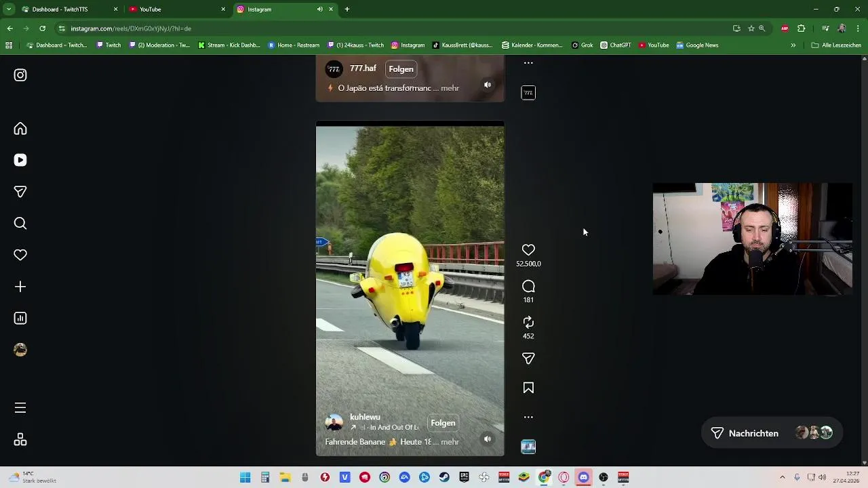The width and height of the screenshot is (868, 488).
Task: Reload the Instagram page
Action: pos(42,28)
